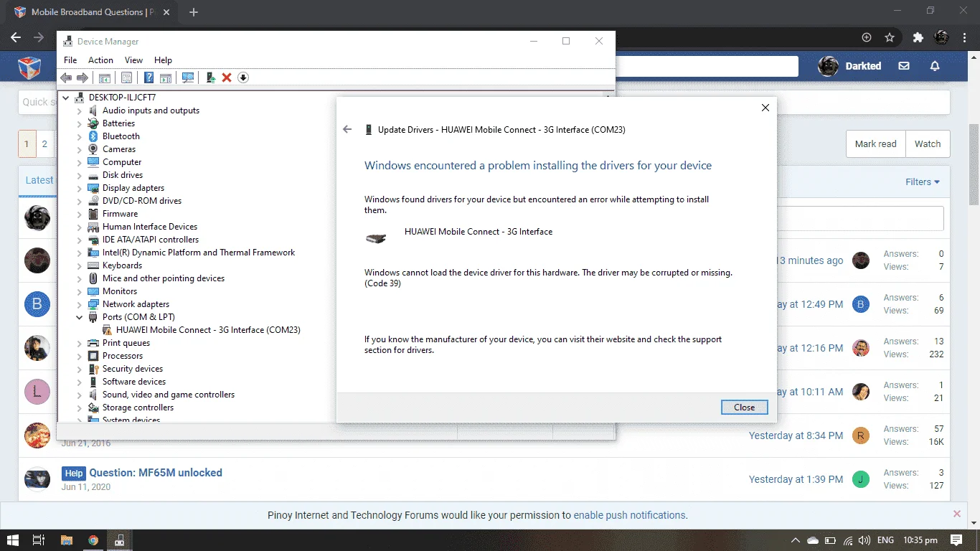Select Intel(R) Dynamic Platform and Thermal Framework

click(x=199, y=253)
